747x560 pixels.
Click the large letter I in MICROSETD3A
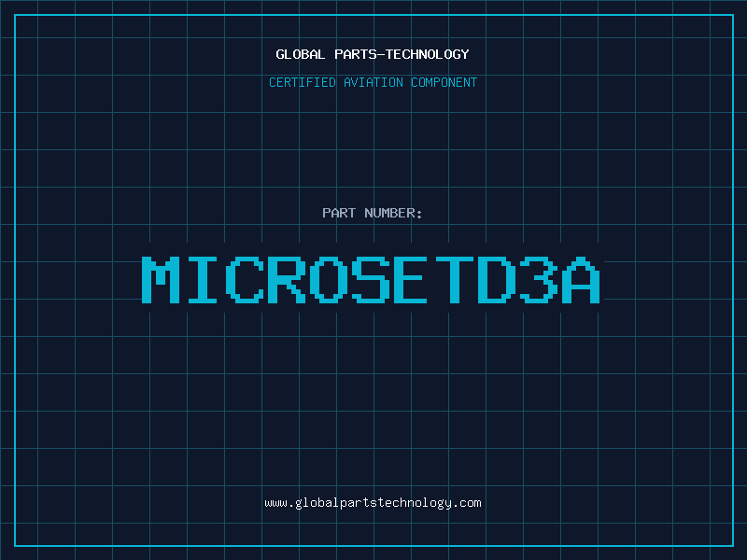(x=203, y=279)
